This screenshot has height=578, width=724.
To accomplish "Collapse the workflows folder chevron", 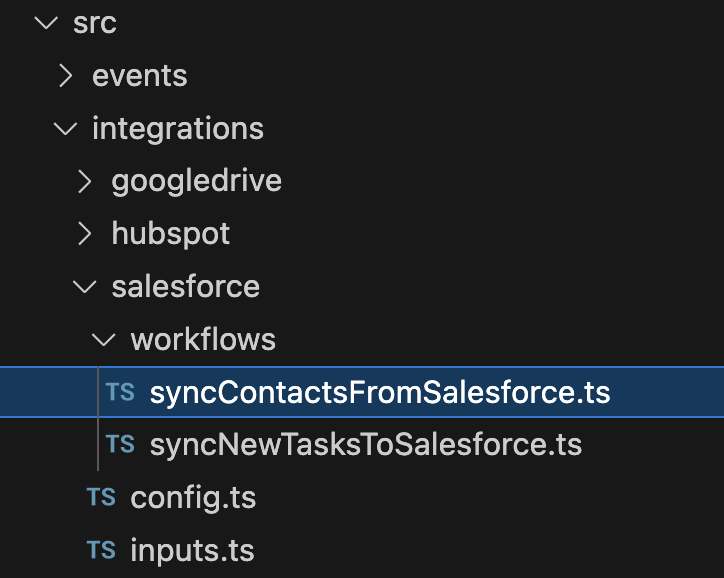I will point(103,340).
